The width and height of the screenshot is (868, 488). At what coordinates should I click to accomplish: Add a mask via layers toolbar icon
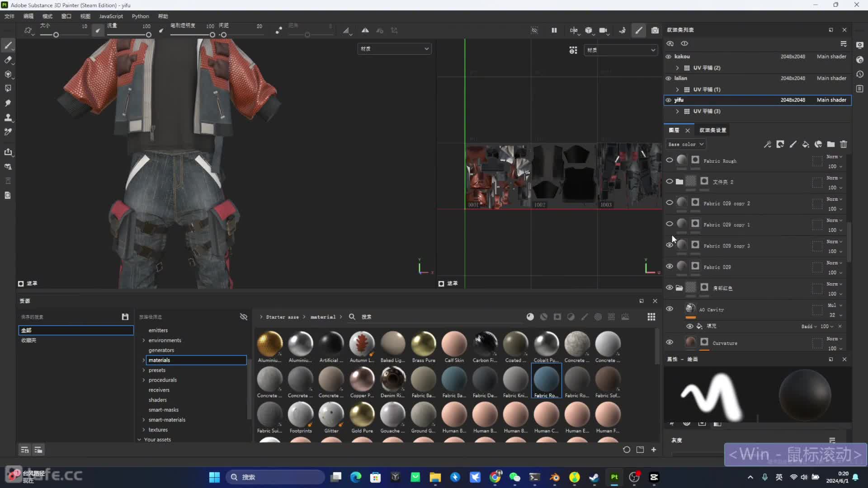pyautogui.click(x=780, y=144)
